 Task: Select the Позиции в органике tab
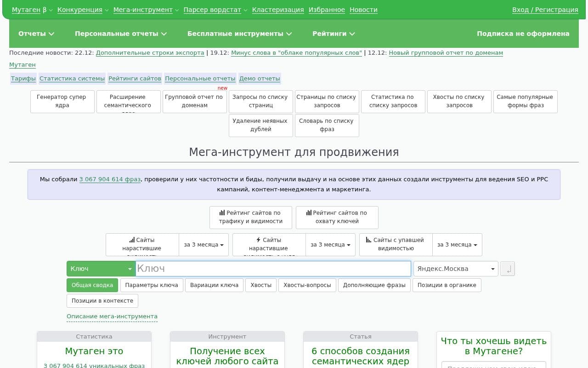[447, 285]
